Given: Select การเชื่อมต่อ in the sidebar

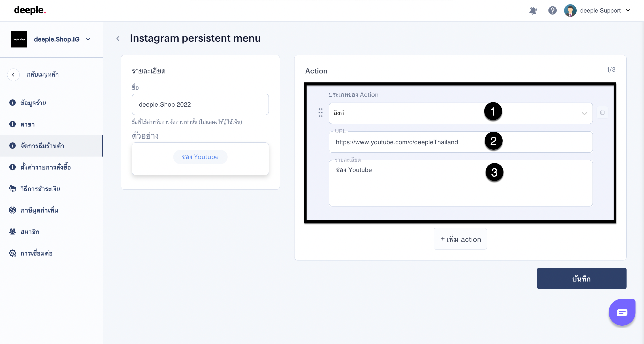Looking at the screenshot, I should (36, 253).
